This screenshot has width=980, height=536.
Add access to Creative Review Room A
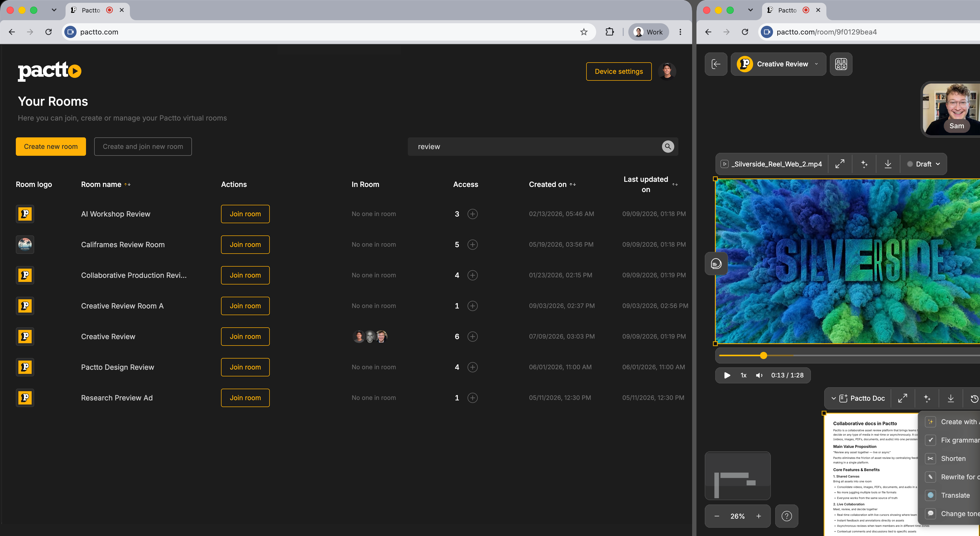click(x=472, y=306)
